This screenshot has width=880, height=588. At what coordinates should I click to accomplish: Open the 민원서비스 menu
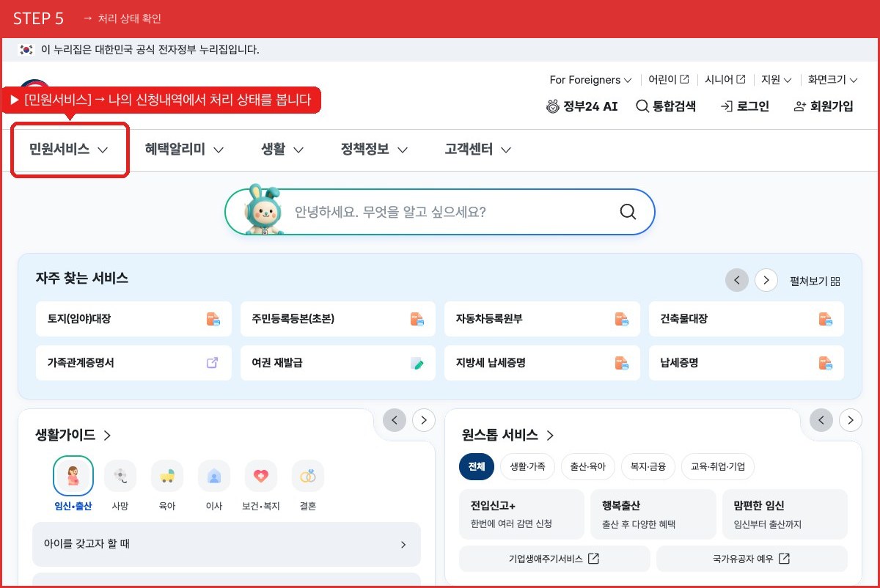(x=69, y=150)
